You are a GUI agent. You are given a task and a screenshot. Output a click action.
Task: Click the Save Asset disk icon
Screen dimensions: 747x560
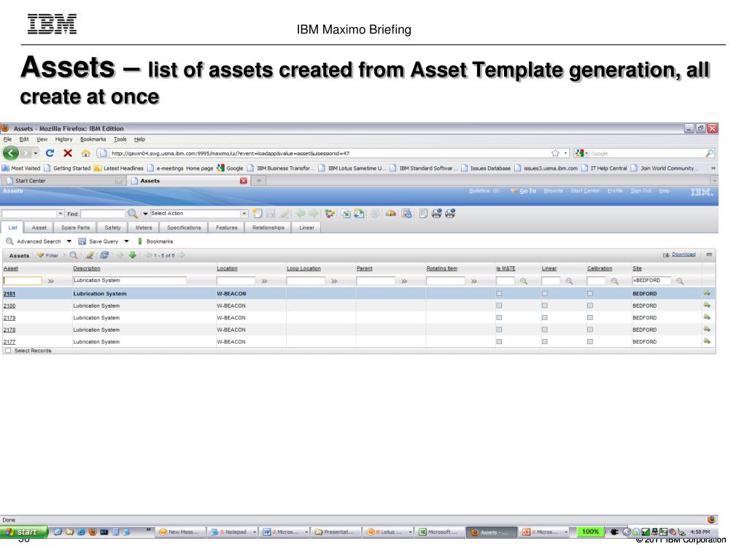pos(270,214)
